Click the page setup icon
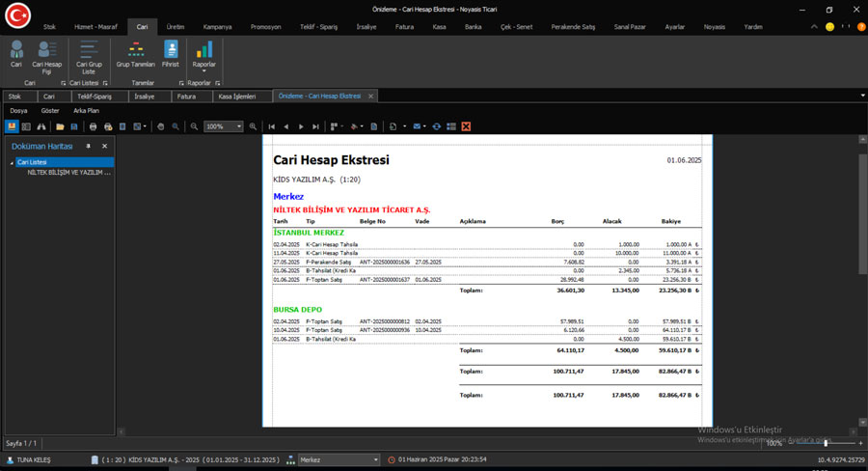 click(x=122, y=126)
